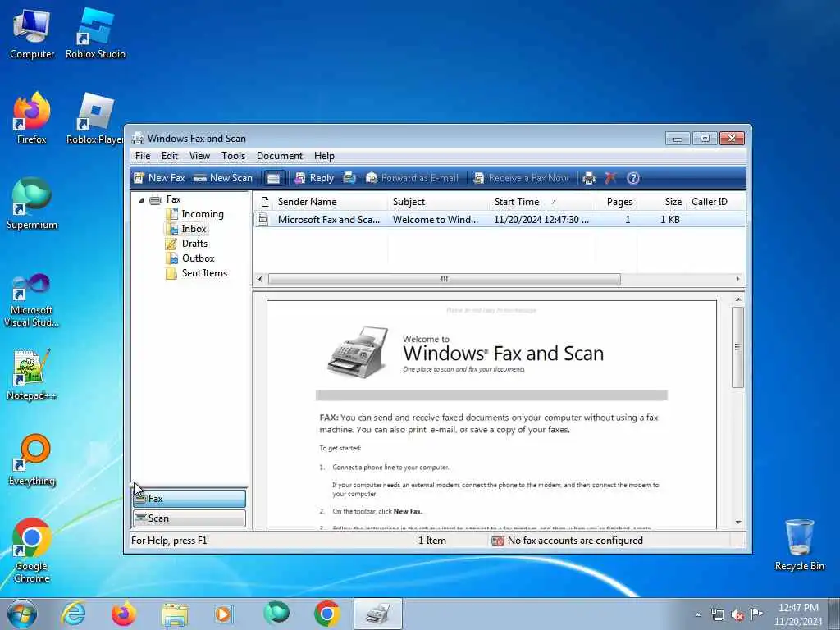Click right arrow of message list scrollbar
The height and width of the screenshot is (630, 840).
coord(737,279)
